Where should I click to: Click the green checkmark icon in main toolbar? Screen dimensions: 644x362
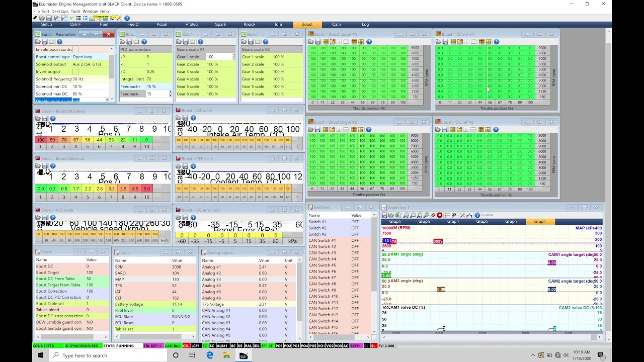pos(71,18)
